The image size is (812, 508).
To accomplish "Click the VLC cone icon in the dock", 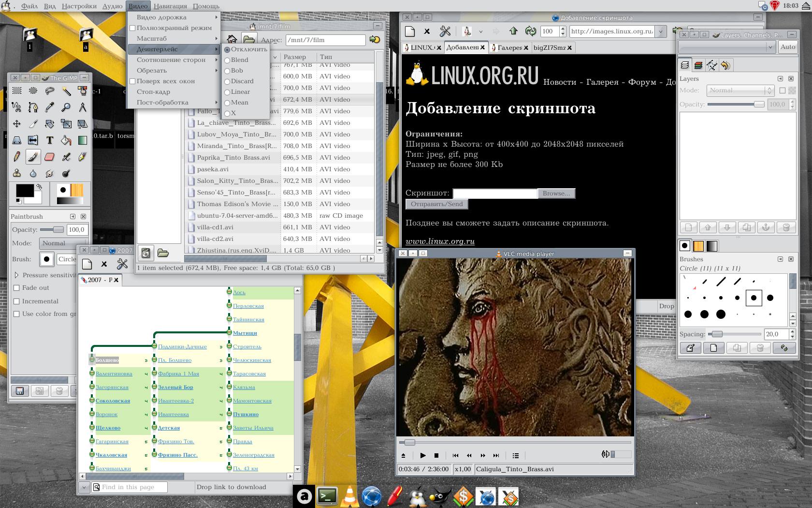I will click(x=349, y=496).
